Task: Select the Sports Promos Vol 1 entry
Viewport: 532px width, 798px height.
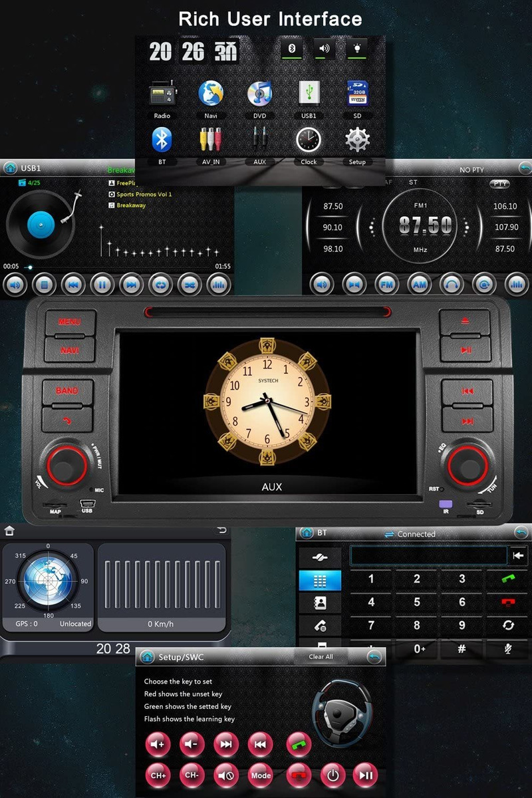Action: 144,194
